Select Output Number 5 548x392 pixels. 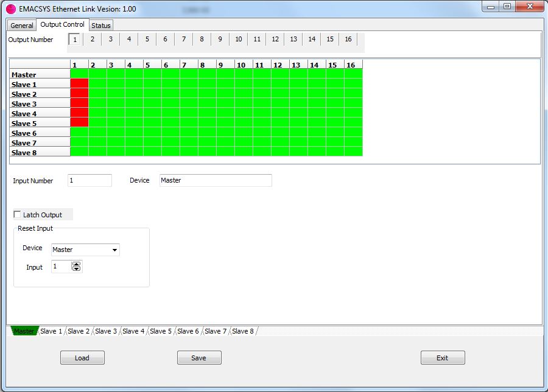147,39
